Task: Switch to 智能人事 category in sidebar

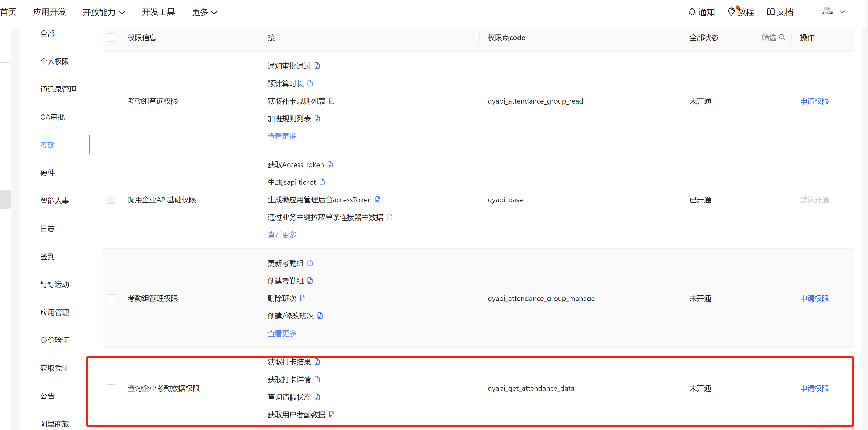Action: coord(54,201)
